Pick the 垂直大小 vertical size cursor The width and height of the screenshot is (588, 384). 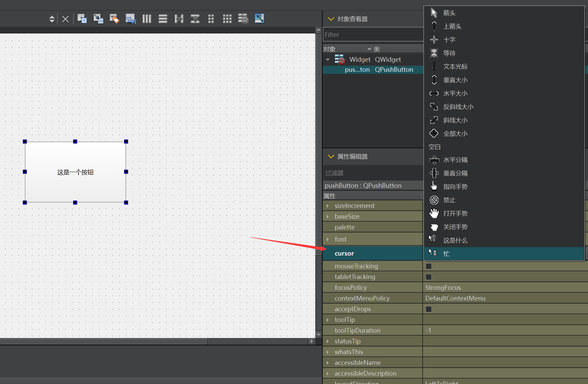pyautogui.click(x=504, y=80)
